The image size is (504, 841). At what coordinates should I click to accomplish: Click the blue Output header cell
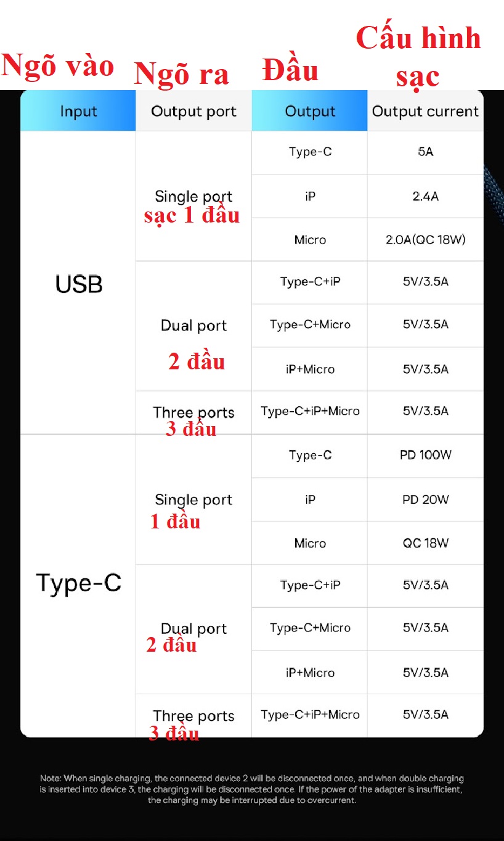[310, 111]
